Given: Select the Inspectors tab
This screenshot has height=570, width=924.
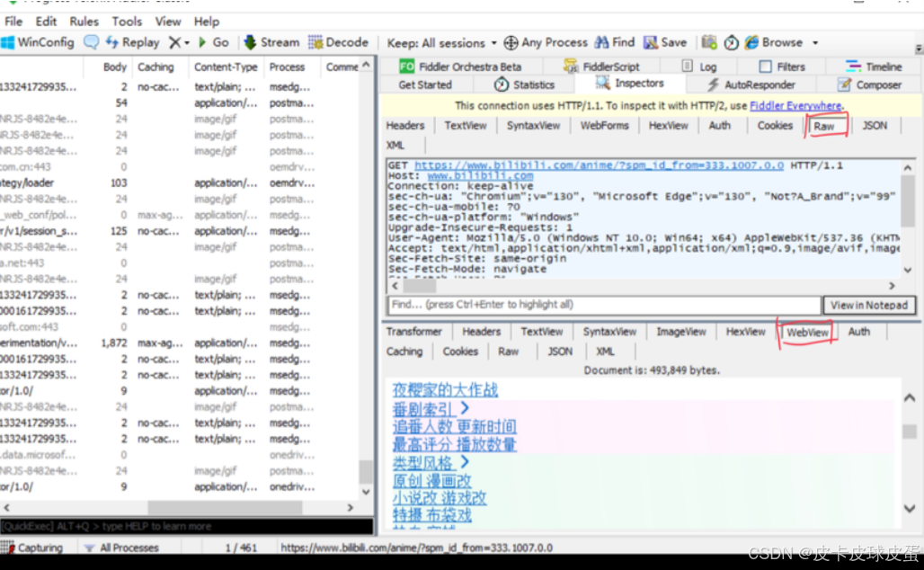Looking at the screenshot, I should pyautogui.click(x=630, y=84).
